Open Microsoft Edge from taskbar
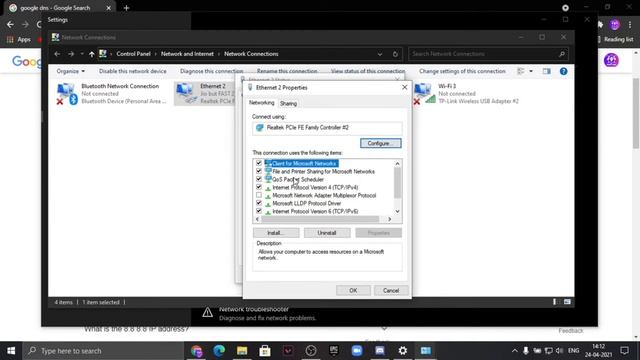The width and height of the screenshot is (640, 360). pos(219,351)
